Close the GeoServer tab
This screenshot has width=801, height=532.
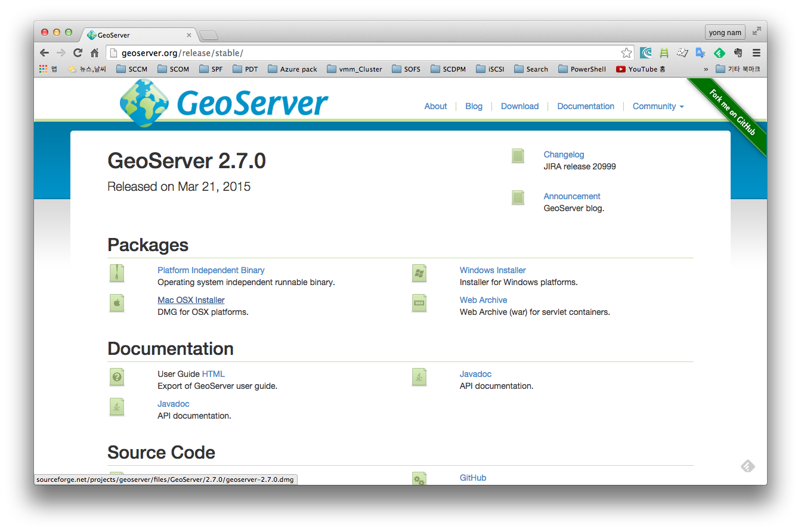[189, 35]
